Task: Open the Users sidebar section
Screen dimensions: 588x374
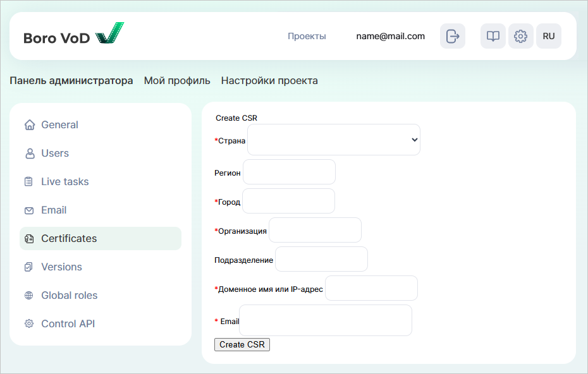Action: [x=101, y=154]
